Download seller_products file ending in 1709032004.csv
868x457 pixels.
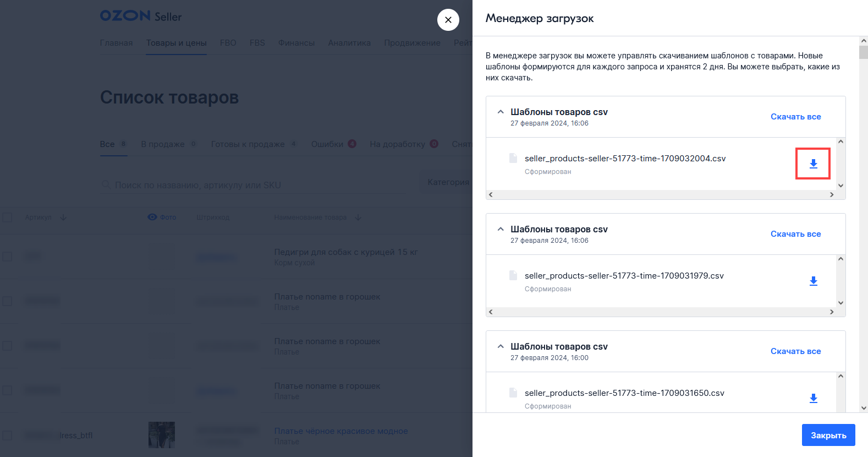coord(813,164)
